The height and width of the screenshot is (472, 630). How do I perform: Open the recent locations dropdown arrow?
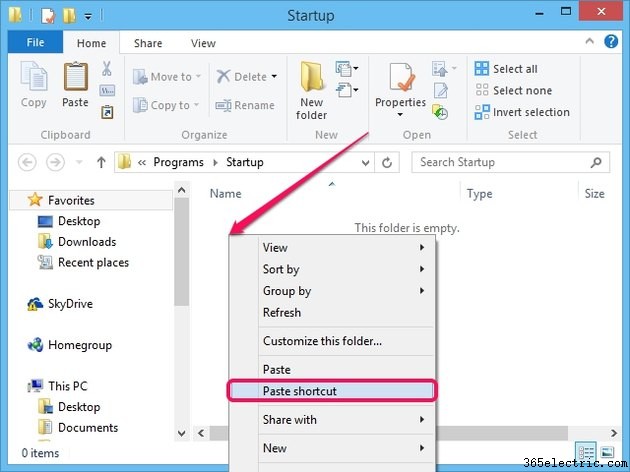pyautogui.click(x=79, y=163)
